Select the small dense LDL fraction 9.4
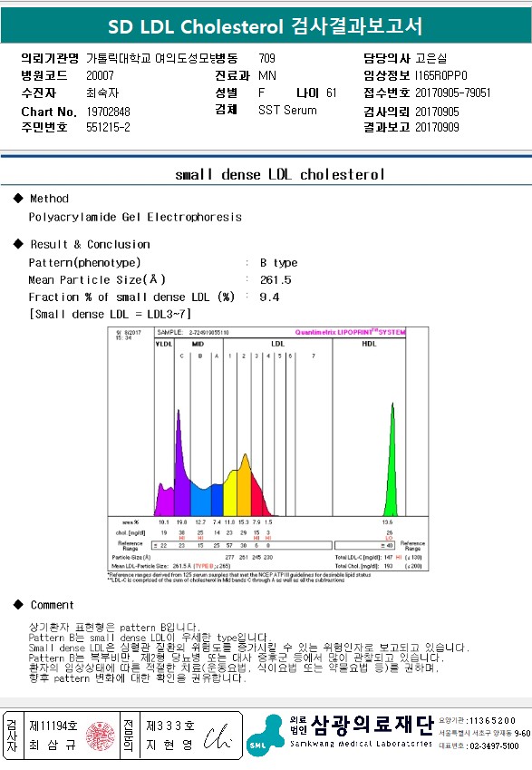Screen dimensions: 532x770 [x=269, y=297]
